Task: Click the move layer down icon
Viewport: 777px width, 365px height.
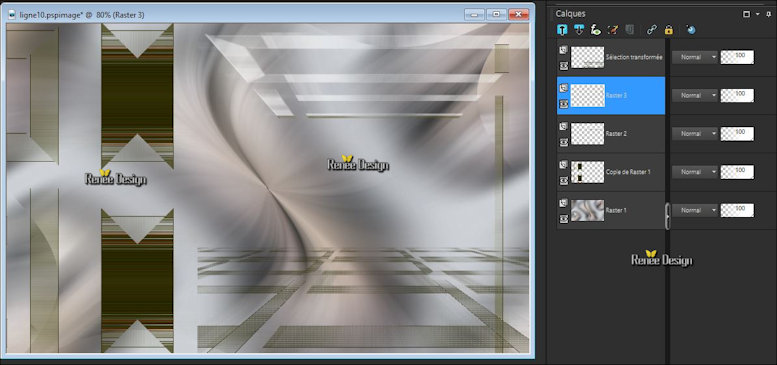Action: pos(579,30)
